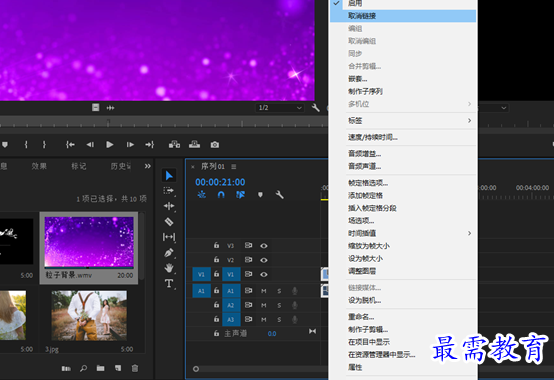554x380 pixels.
Task: Click Mark Out brace icon
Action: [44, 144]
